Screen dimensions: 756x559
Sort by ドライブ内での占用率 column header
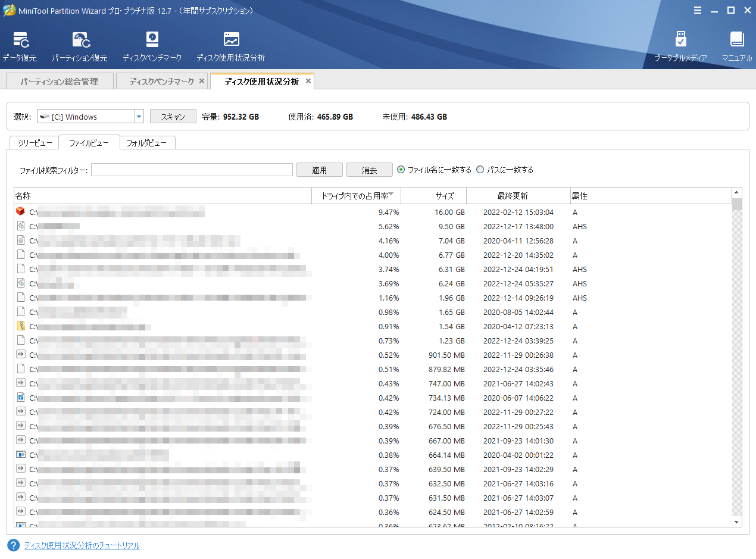[x=356, y=196]
